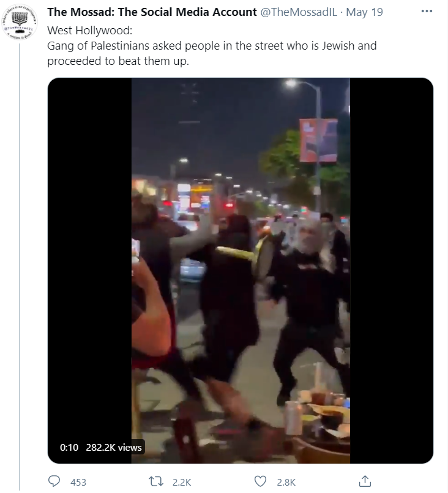
Task: Visit the @TheMossadIL handle link
Action: (x=299, y=12)
